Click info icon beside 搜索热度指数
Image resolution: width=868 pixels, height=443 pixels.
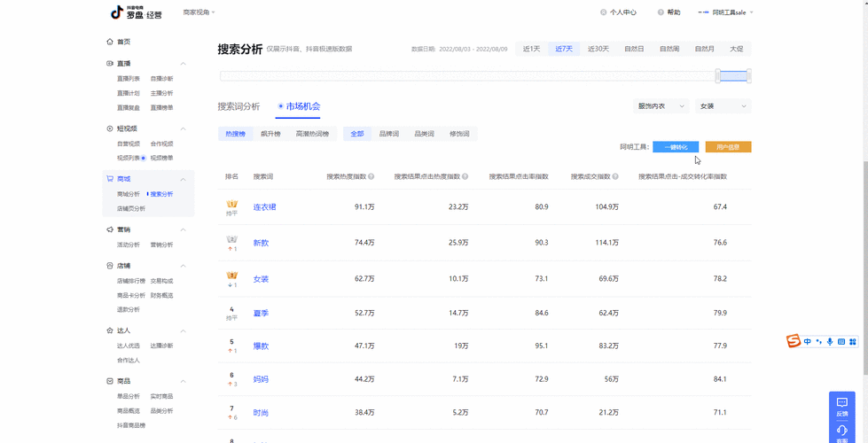[371, 177]
